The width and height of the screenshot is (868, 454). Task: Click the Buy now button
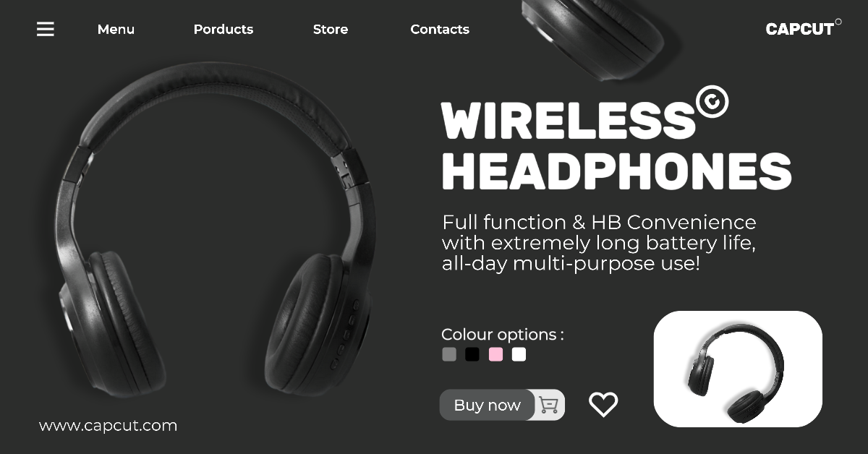488,405
